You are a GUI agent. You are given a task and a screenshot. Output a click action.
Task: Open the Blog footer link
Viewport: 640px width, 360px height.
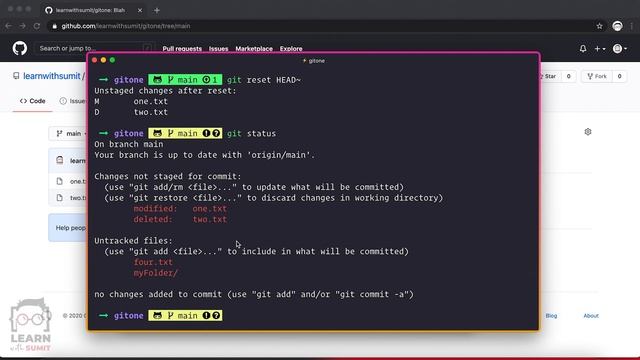pyautogui.click(x=551, y=316)
